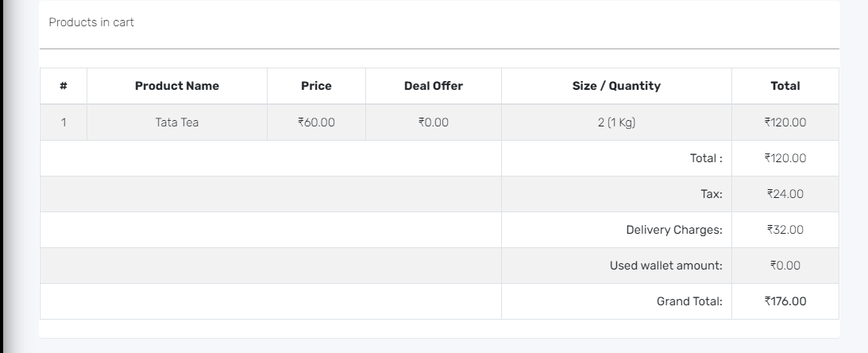Click the Product Name column header
868x353 pixels.
(177, 86)
